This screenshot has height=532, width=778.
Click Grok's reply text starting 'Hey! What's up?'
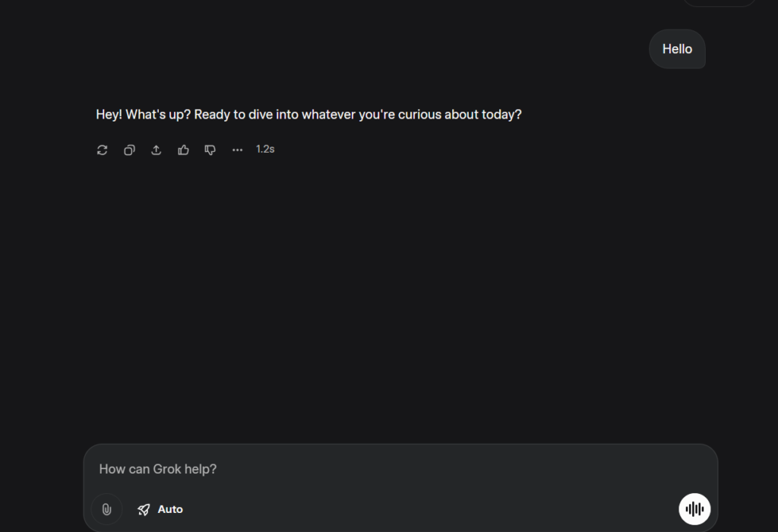pos(308,115)
